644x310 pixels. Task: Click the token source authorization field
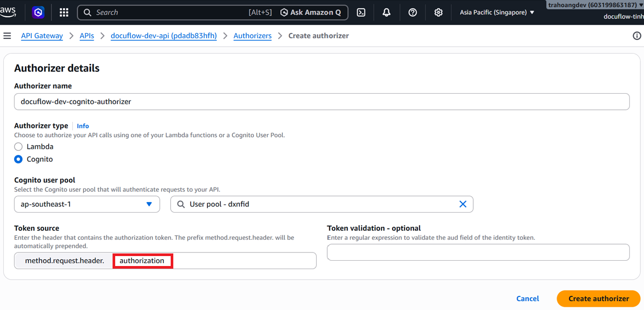(x=214, y=261)
